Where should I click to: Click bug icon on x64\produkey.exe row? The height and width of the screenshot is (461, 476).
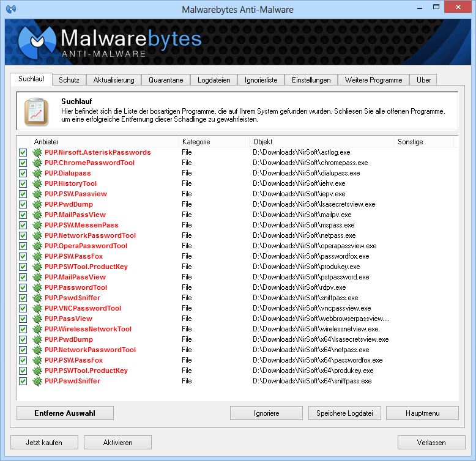point(37,371)
